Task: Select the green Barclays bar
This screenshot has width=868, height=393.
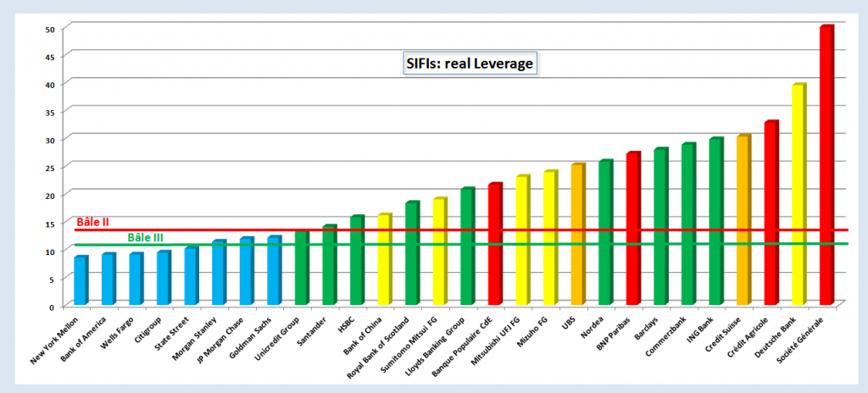Action: [x=660, y=226]
